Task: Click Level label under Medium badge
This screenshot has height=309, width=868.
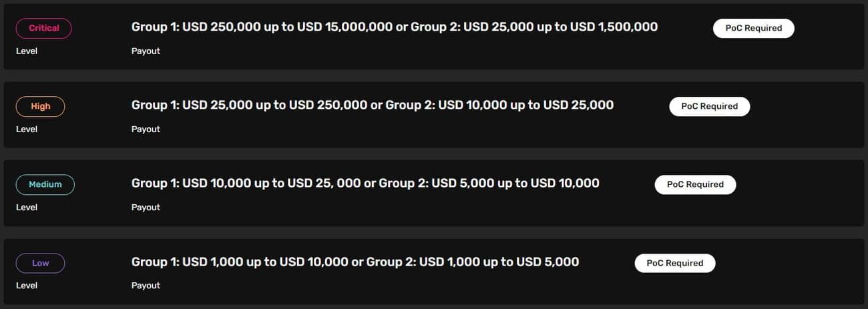Action: (x=27, y=207)
